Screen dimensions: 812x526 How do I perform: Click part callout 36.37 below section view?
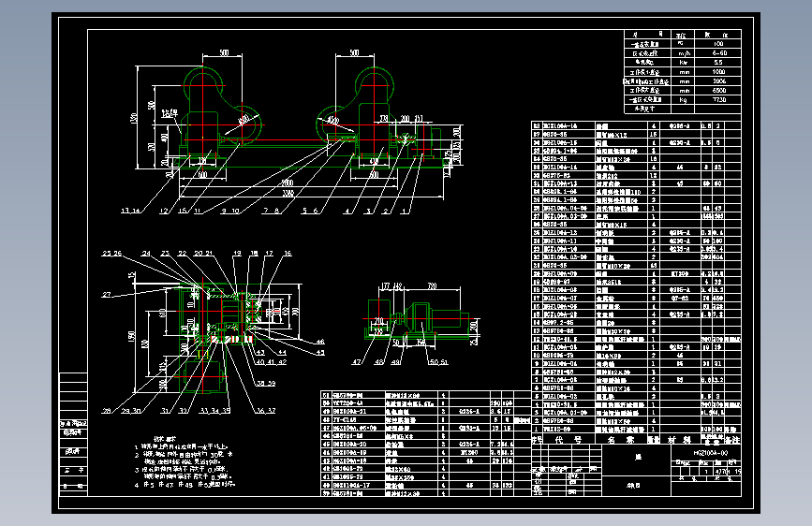pyautogui.click(x=266, y=411)
